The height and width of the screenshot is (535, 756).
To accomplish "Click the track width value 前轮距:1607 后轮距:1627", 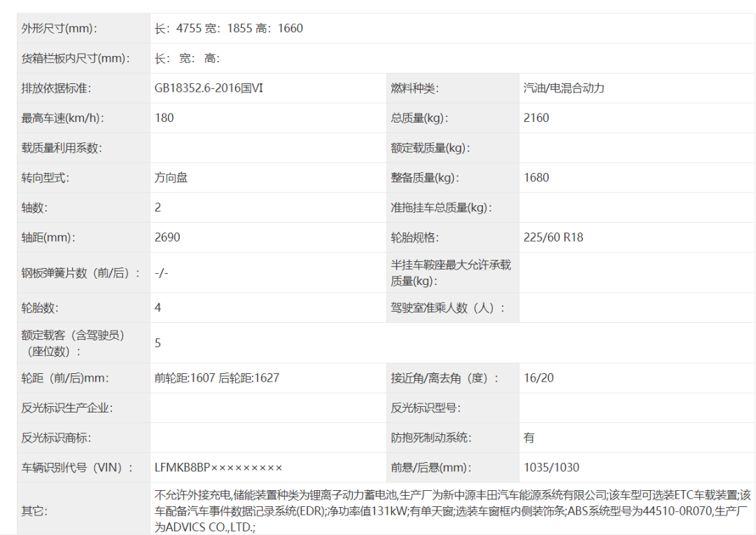I will (x=216, y=378).
